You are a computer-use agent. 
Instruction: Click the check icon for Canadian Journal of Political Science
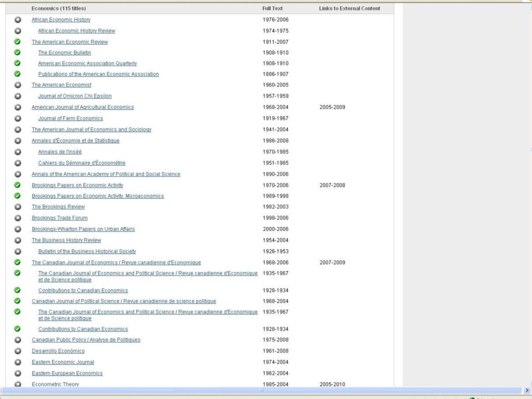17,301
